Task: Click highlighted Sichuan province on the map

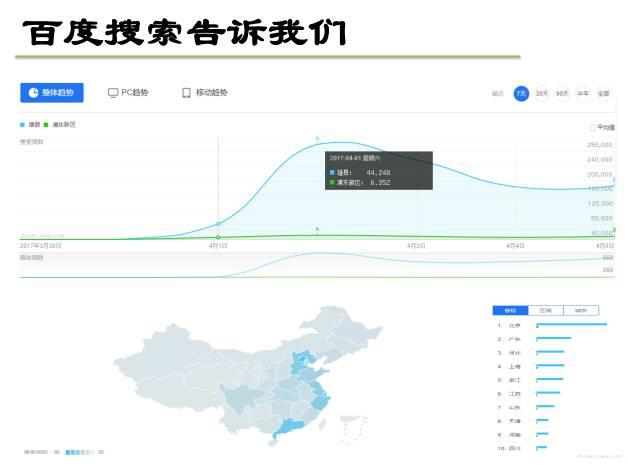Action: click(x=240, y=399)
